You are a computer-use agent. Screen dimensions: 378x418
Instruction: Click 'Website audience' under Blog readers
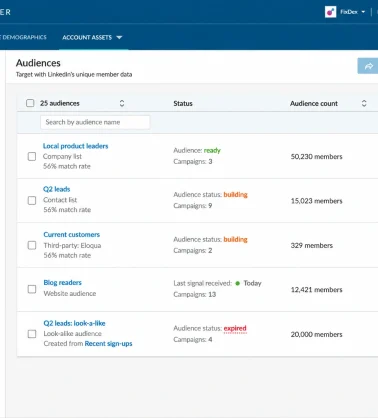[70, 294]
